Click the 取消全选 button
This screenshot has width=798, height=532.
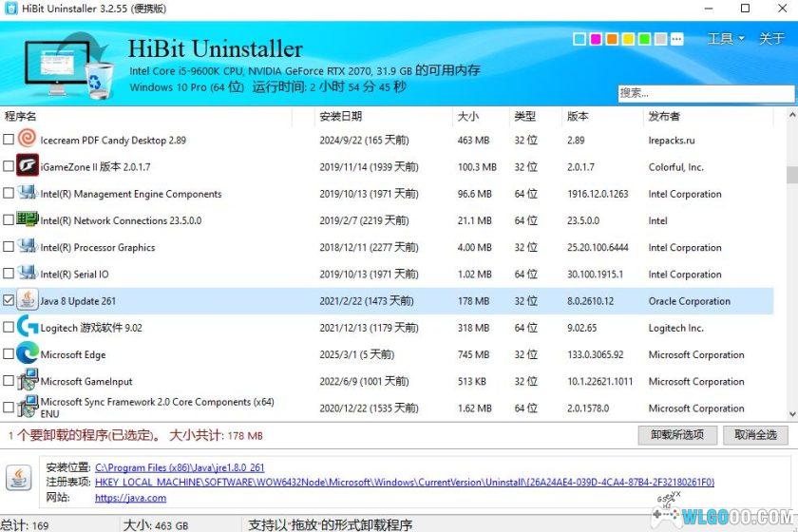tap(756, 435)
